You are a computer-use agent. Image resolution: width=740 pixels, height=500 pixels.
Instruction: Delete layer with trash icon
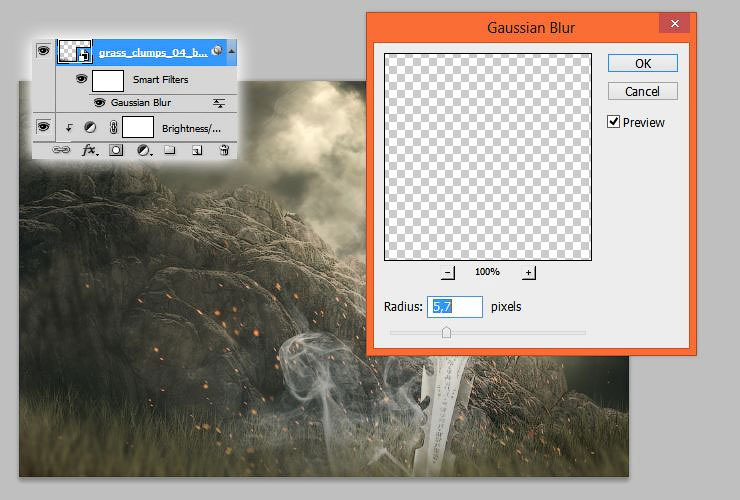(225, 150)
